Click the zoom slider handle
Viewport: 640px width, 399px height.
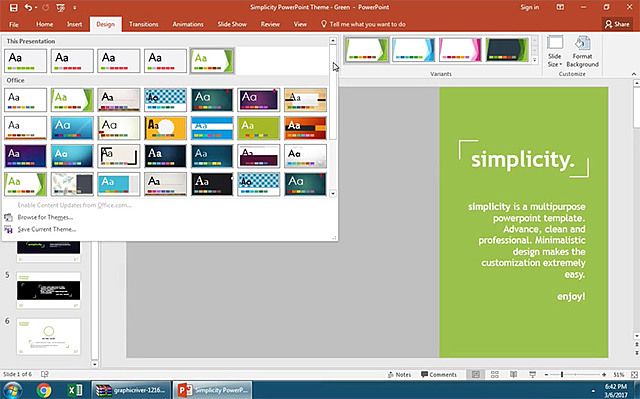coord(562,375)
